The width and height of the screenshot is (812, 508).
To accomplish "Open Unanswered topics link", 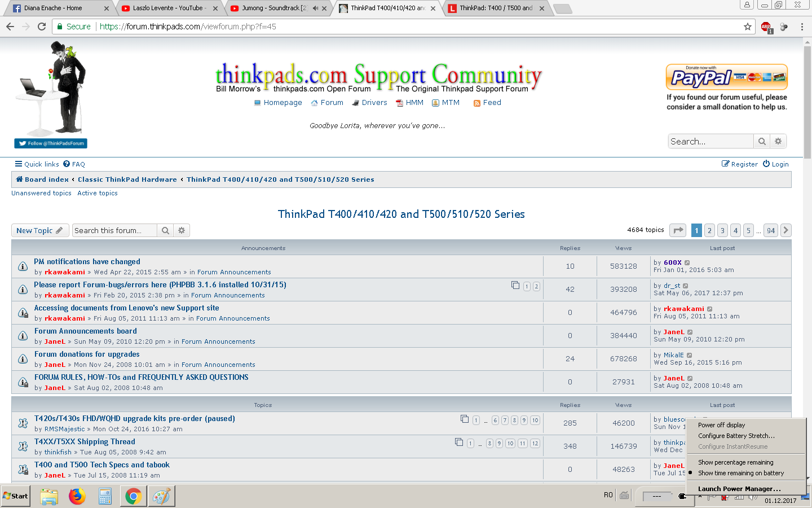I will (x=41, y=193).
